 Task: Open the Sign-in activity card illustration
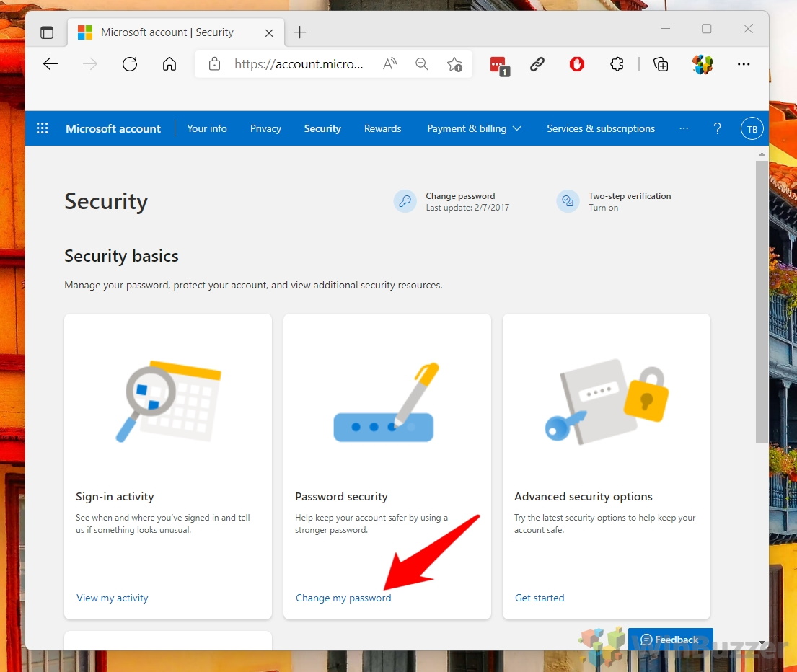168,402
